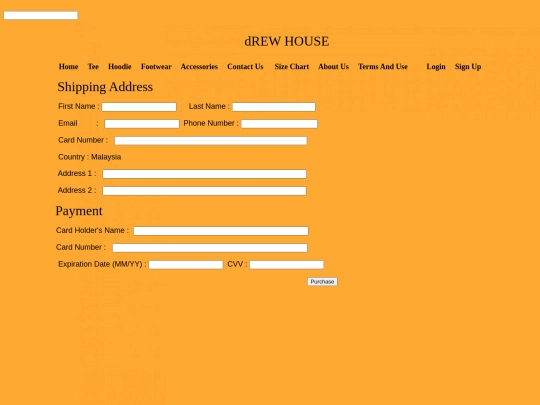Viewport: 540px width, 405px height.
Task: Go to the Tee page
Action: click(93, 66)
